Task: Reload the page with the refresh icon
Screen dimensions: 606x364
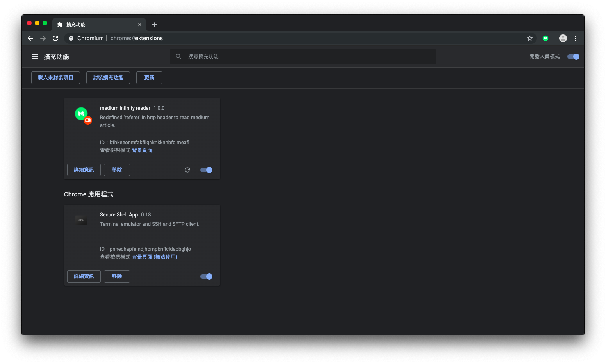Action: coord(55,38)
